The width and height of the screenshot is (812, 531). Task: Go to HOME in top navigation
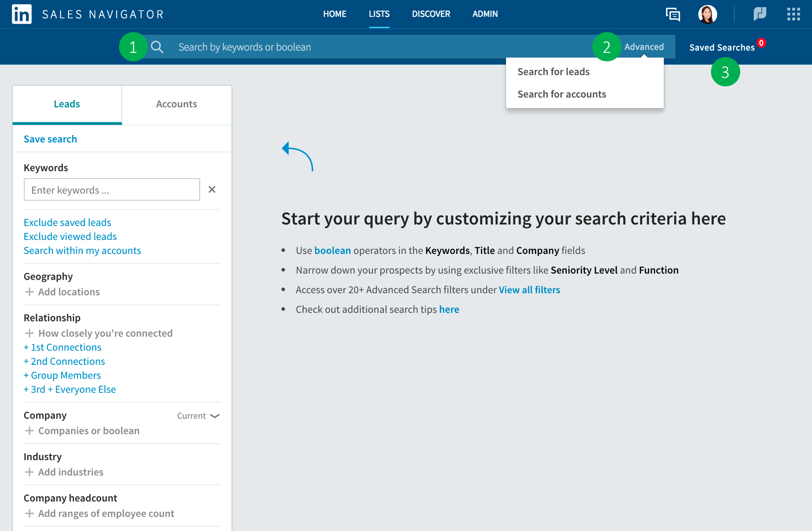click(x=334, y=14)
